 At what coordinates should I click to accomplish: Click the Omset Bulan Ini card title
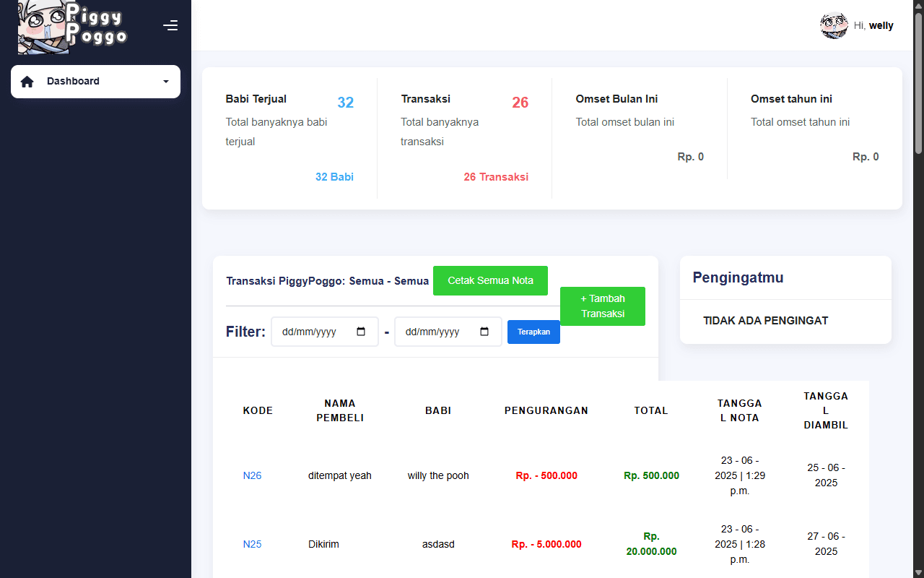[617, 99]
